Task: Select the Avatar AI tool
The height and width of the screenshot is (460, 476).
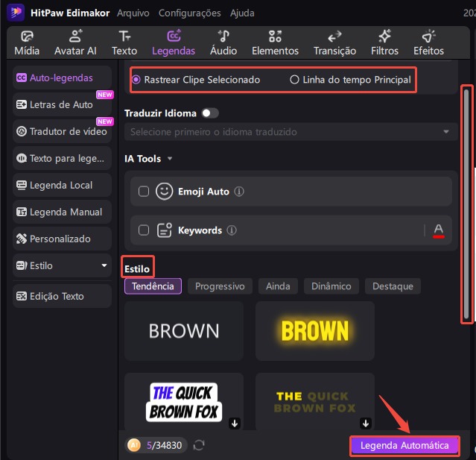Action: click(75, 37)
